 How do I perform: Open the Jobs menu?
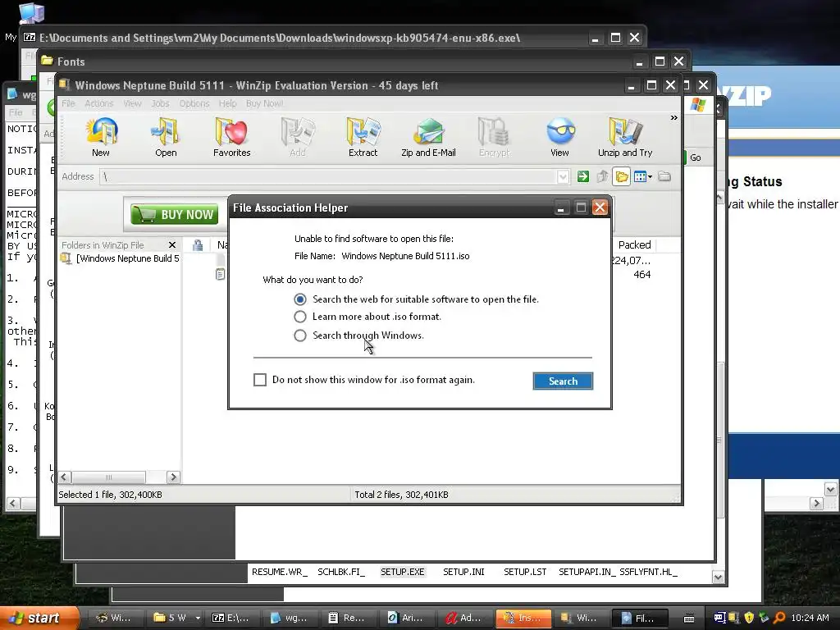pyautogui.click(x=160, y=103)
